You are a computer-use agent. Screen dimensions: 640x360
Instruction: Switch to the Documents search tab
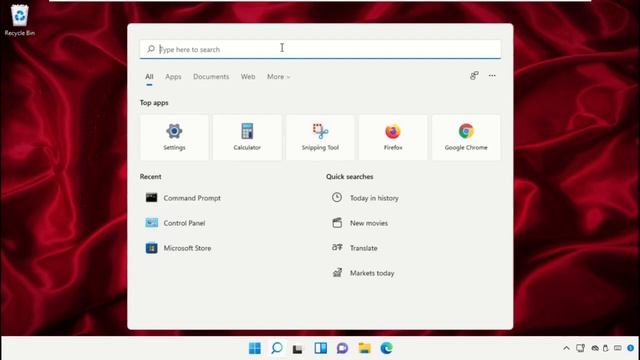[x=211, y=77]
